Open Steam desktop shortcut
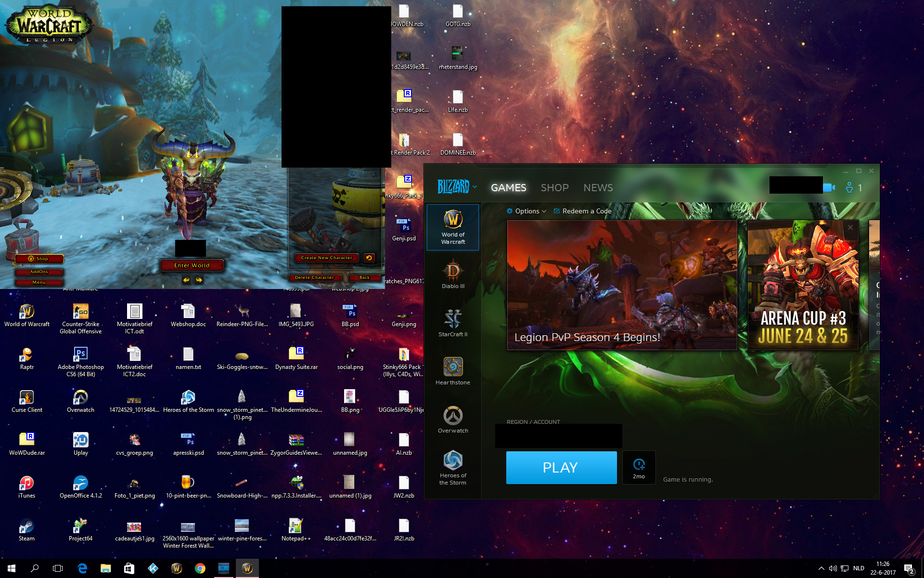The image size is (924, 578). pyautogui.click(x=27, y=530)
